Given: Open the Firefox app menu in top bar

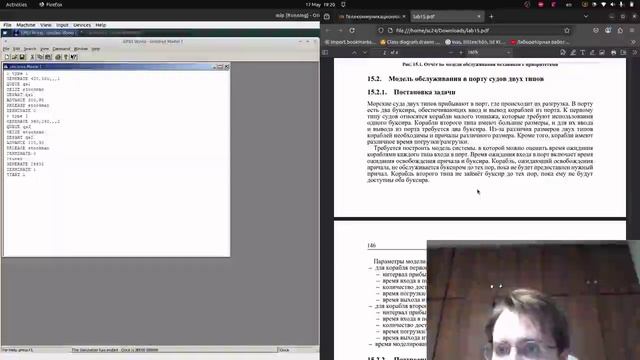Looking at the screenshot, I should click(51, 4).
